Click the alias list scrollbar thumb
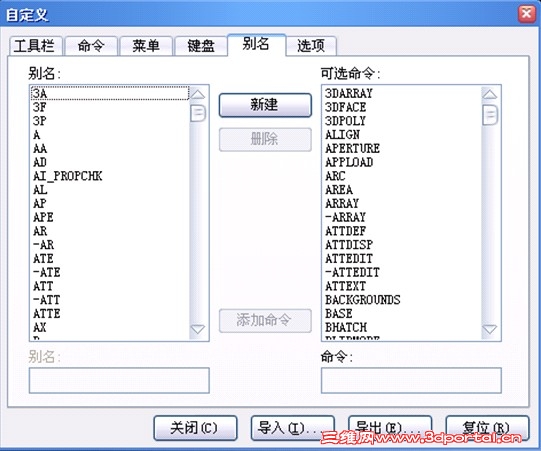The width and height of the screenshot is (541, 451). point(198,113)
